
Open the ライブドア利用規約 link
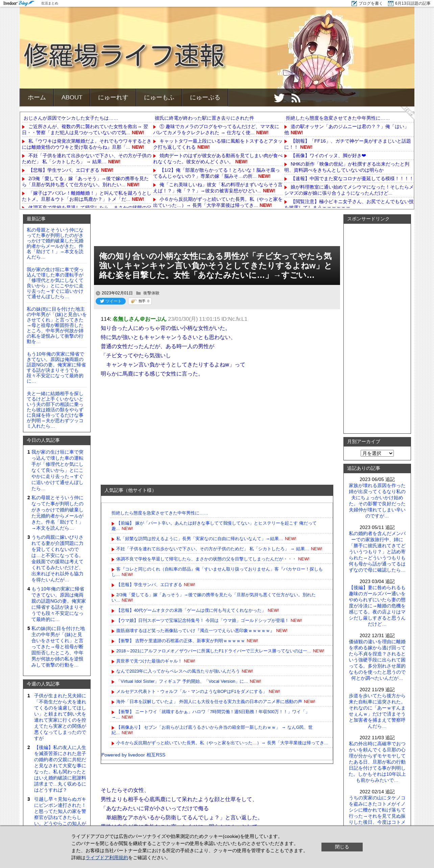106,858
